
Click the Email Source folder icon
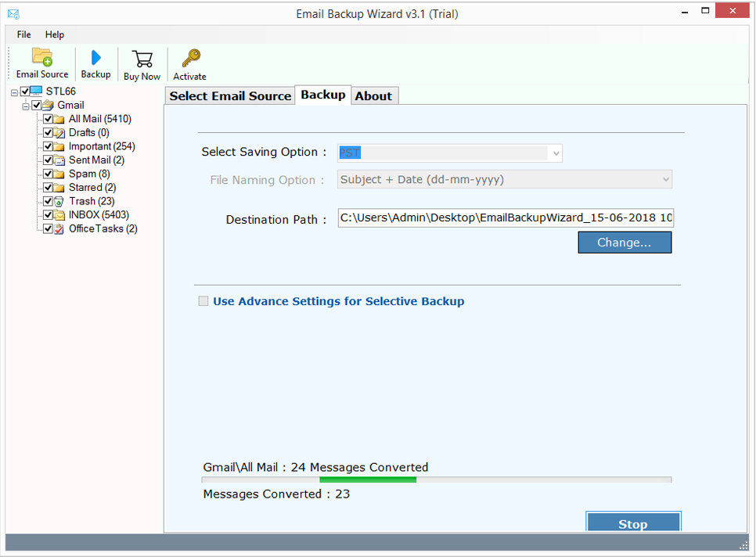coord(42,57)
